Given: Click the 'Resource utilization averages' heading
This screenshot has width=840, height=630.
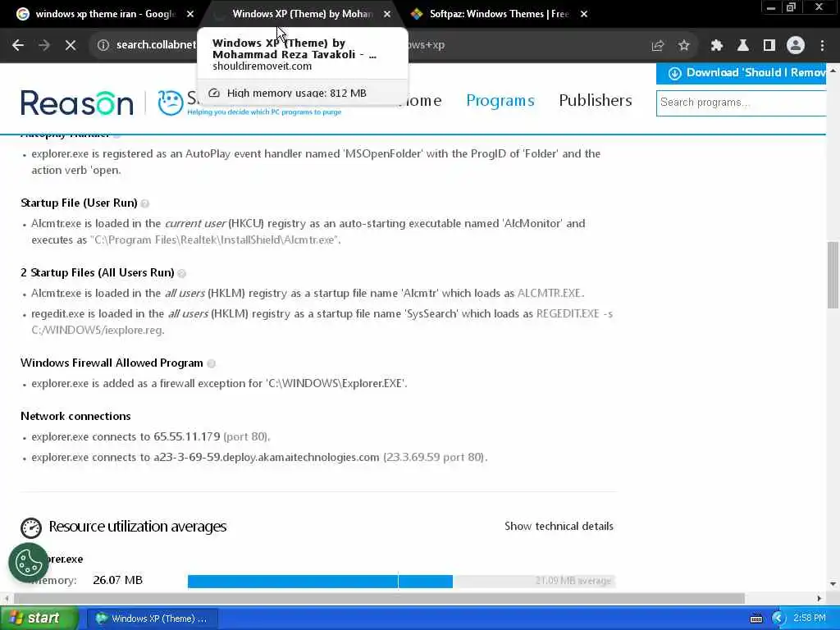Looking at the screenshot, I should 138,527.
